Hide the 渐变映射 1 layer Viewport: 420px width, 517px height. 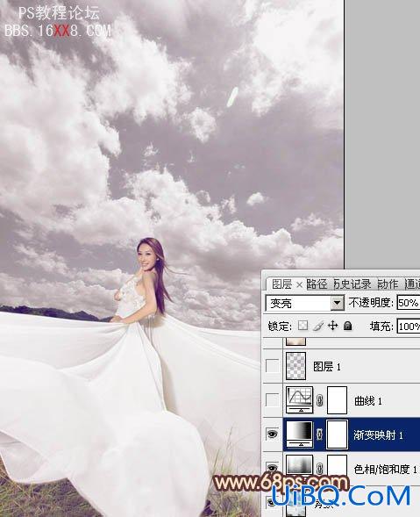[272, 434]
